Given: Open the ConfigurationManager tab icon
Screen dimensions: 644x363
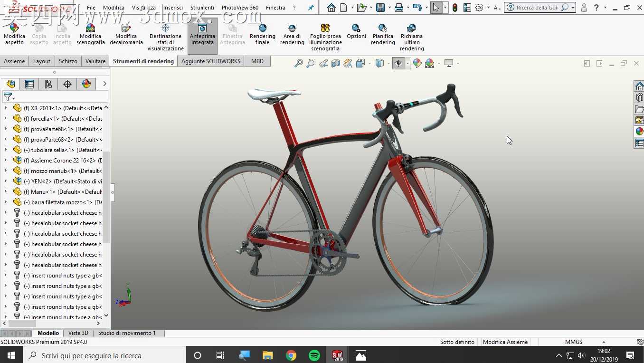Looking at the screenshot, I should pos(48,84).
